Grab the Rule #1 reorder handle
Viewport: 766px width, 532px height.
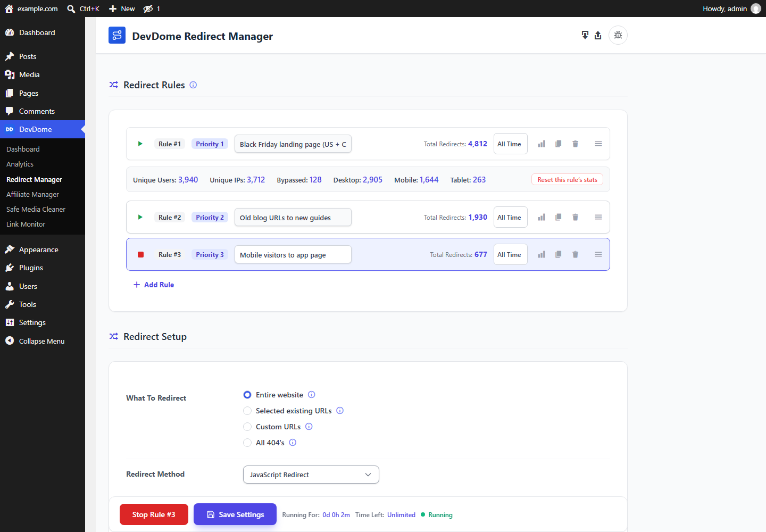point(598,144)
